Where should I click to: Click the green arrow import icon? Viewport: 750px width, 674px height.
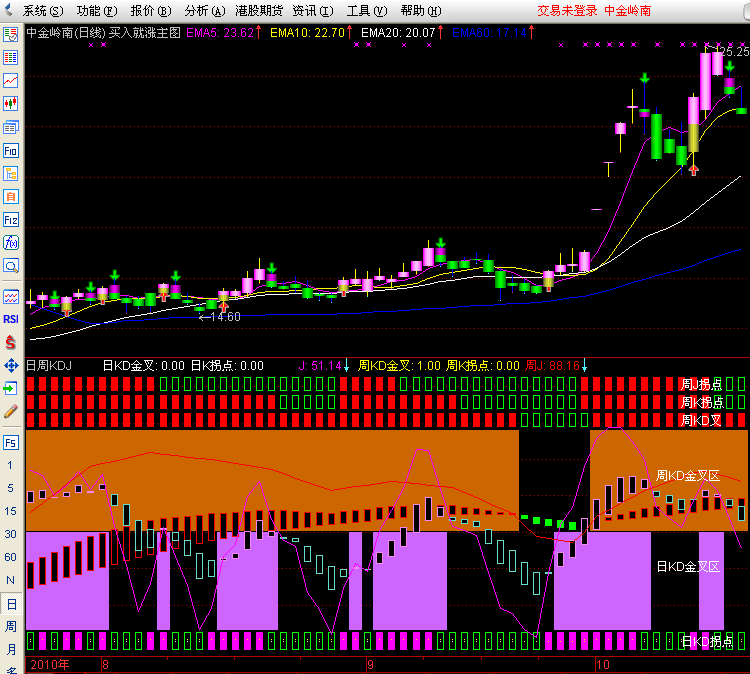[x=11, y=388]
